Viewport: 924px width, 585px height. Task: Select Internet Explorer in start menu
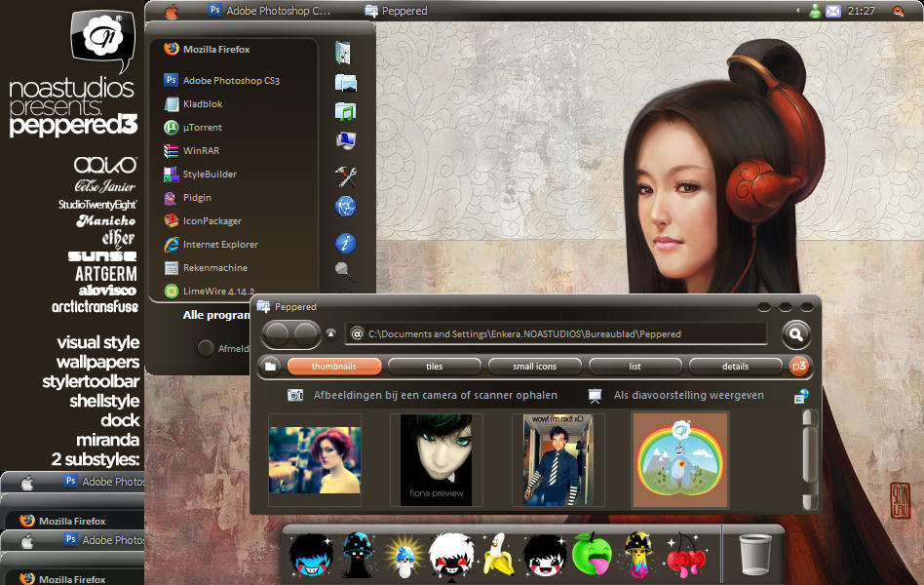coord(219,245)
